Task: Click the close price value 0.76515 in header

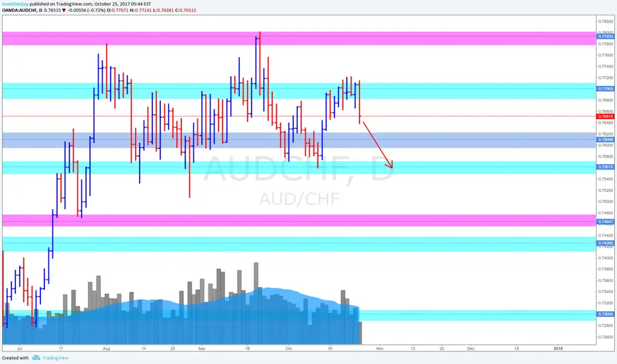Action: (x=188, y=10)
